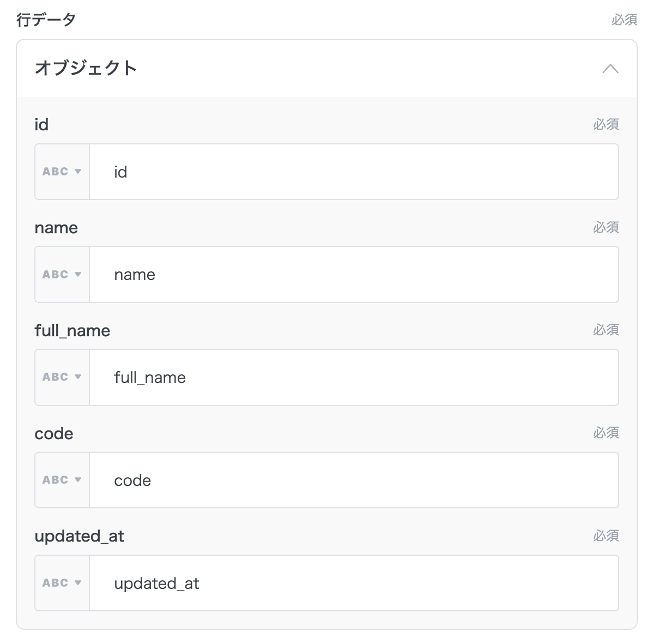Viewport: 653px width, 644px height.
Task: Click the 行データ section label
Action: (x=46, y=20)
